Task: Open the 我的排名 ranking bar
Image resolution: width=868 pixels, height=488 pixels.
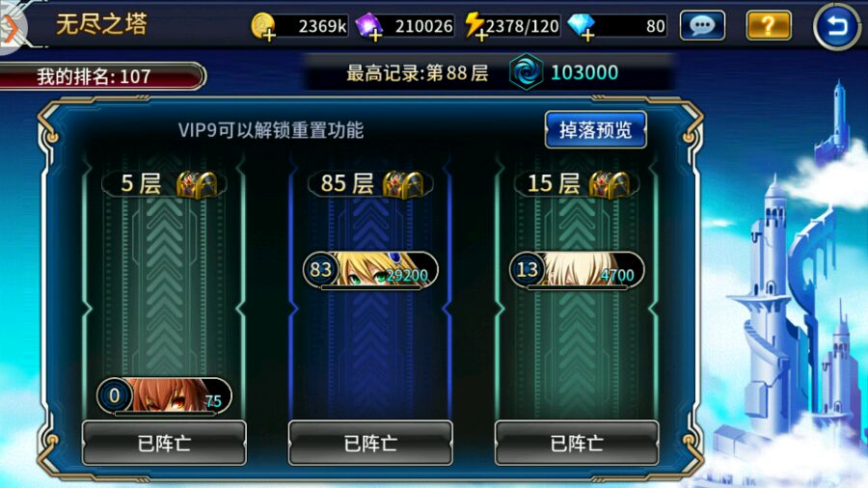Action: coord(103,76)
